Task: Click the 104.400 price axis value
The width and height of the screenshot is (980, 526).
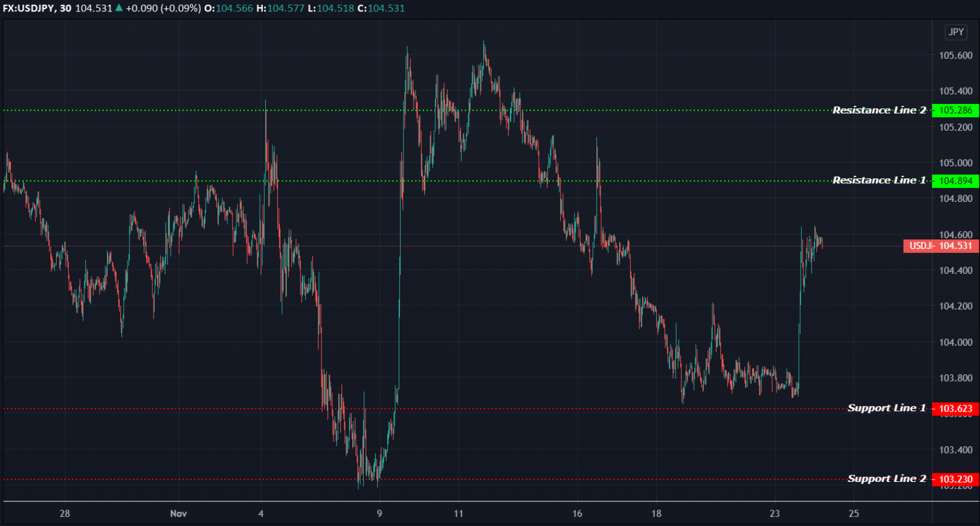Action: (x=955, y=271)
